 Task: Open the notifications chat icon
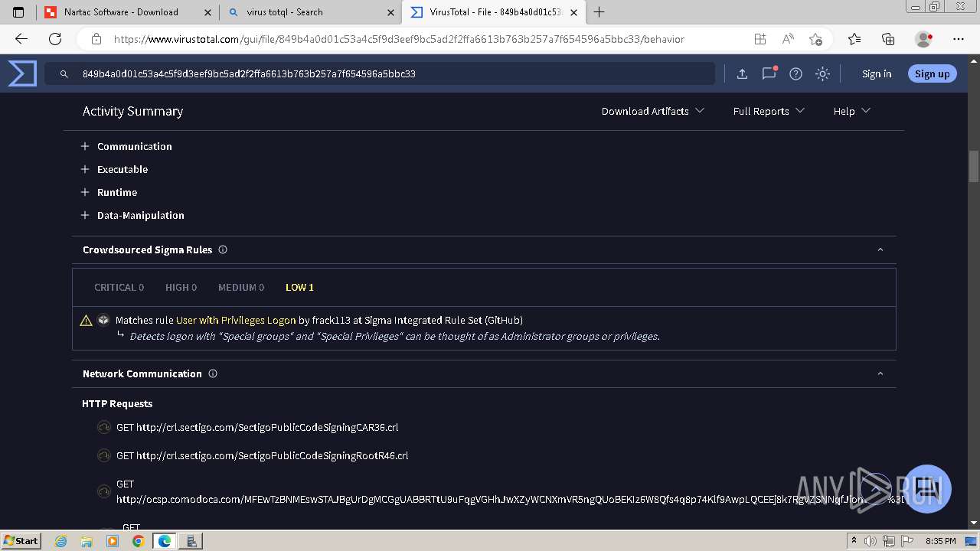point(769,73)
